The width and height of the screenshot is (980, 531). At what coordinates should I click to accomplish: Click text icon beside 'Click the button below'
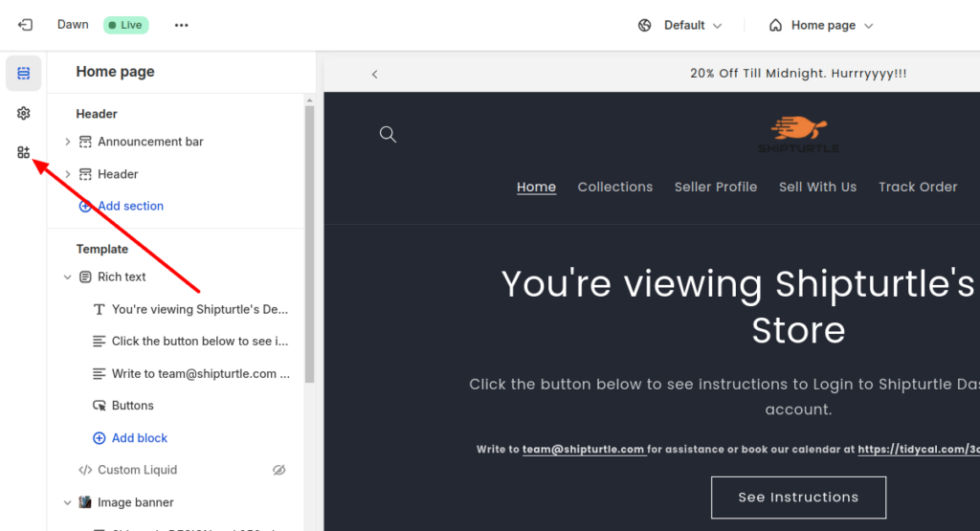[99, 342]
